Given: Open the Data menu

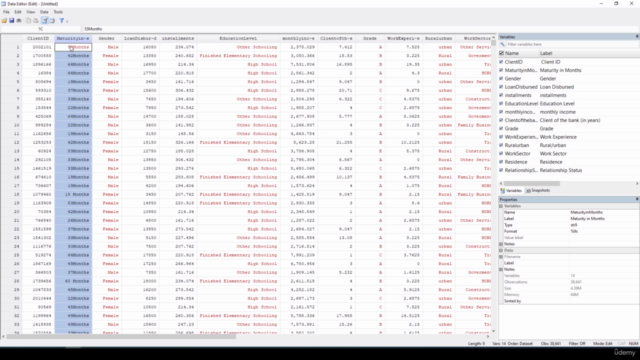Looking at the screenshot, I should coord(44,12).
